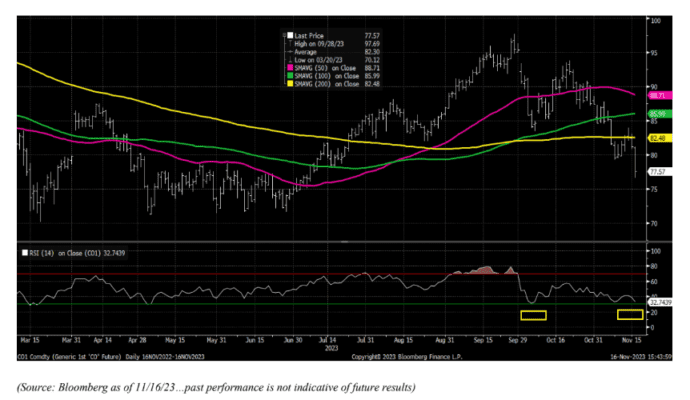This screenshot has width=690, height=400.
Task: Click the 'Jul 31' date axis label
Action: (365, 340)
